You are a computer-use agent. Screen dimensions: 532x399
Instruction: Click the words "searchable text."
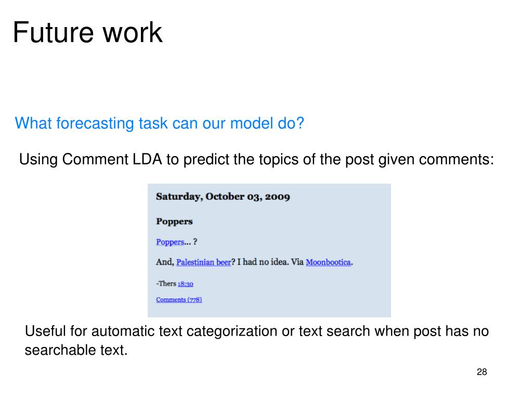(x=76, y=350)
